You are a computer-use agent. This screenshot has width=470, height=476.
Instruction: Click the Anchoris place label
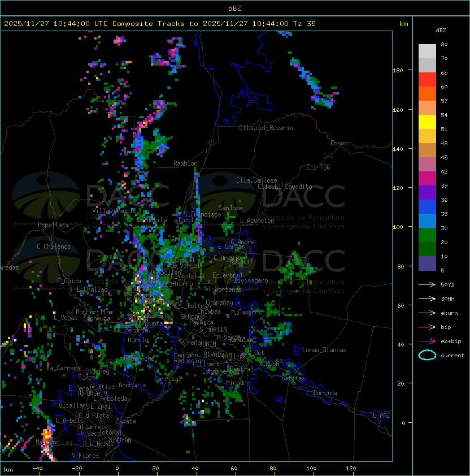pyautogui.click(x=132, y=385)
